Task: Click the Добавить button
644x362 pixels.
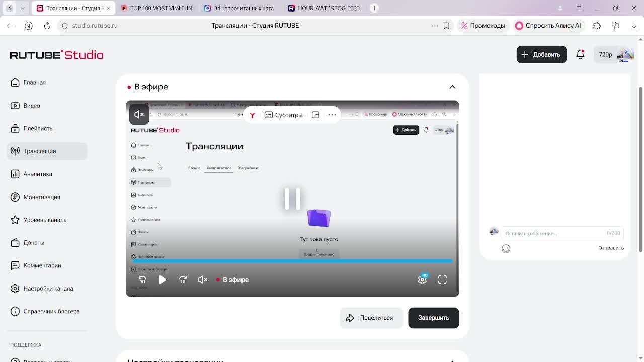Action: 541,54
